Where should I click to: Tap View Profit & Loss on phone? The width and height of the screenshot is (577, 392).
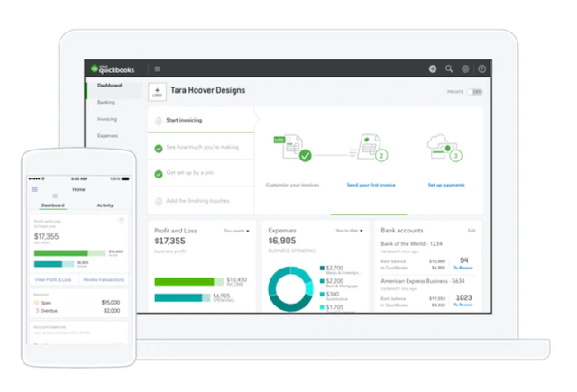(53, 280)
